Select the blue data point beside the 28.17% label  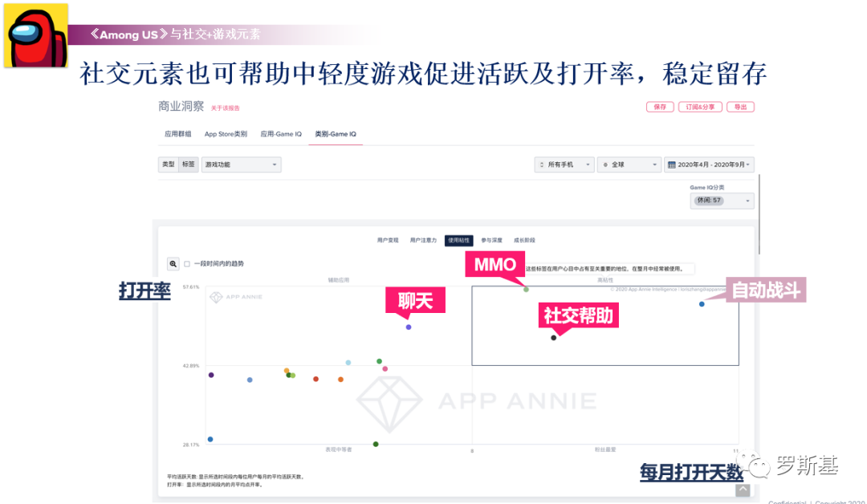click(x=210, y=439)
